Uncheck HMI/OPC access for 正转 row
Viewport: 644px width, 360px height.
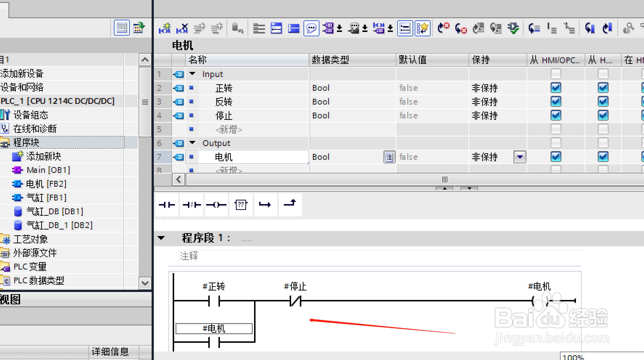[556, 88]
